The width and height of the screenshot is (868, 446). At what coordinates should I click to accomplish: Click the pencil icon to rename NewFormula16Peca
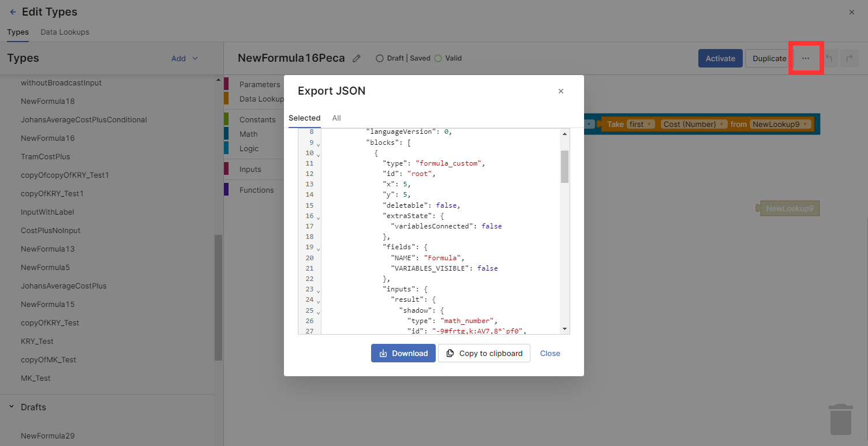tap(357, 58)
